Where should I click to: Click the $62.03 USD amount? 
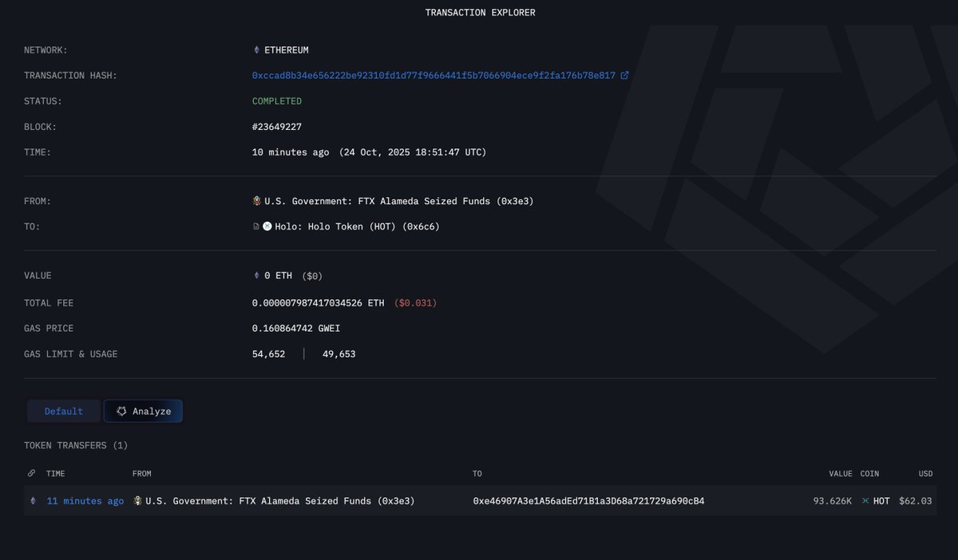point(916,501)
